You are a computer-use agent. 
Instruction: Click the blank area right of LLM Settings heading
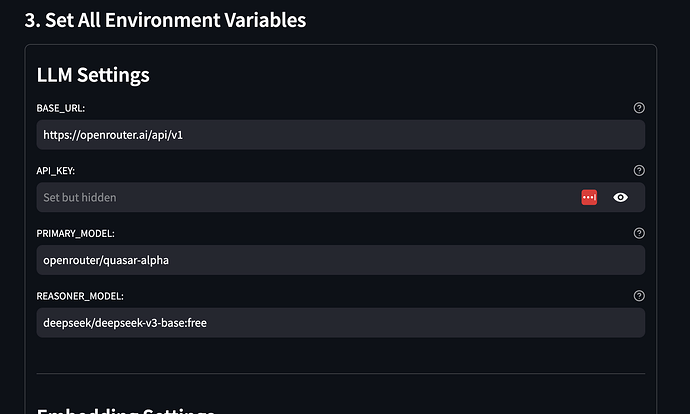click(396, 75)
